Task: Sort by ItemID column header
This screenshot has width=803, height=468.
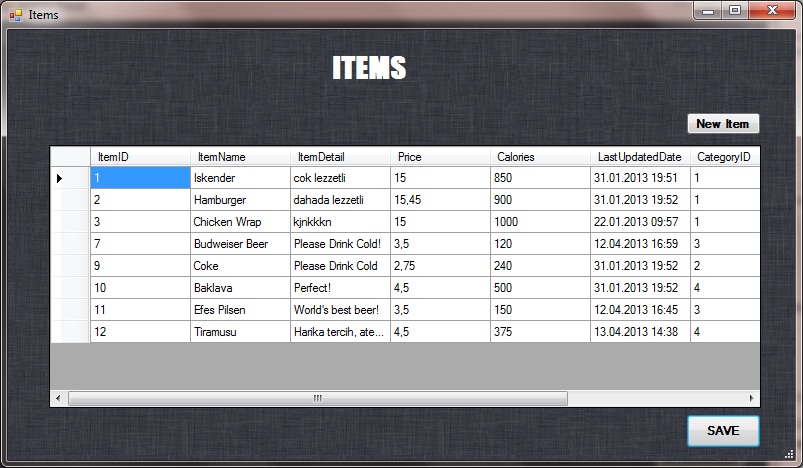Action: (x=140, y=157)
